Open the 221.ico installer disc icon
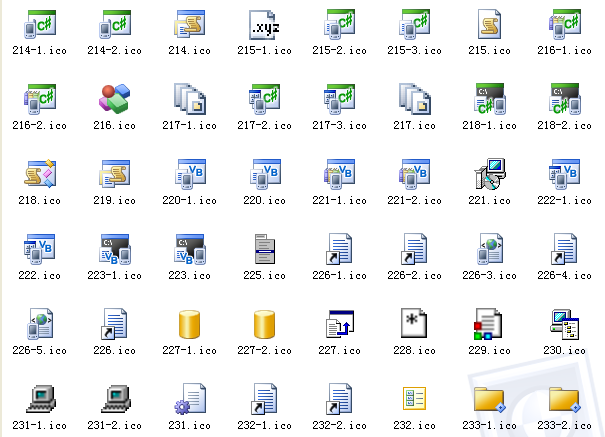Screen dimensions: 605x437 pyautogui.click(x=490, y=173)
